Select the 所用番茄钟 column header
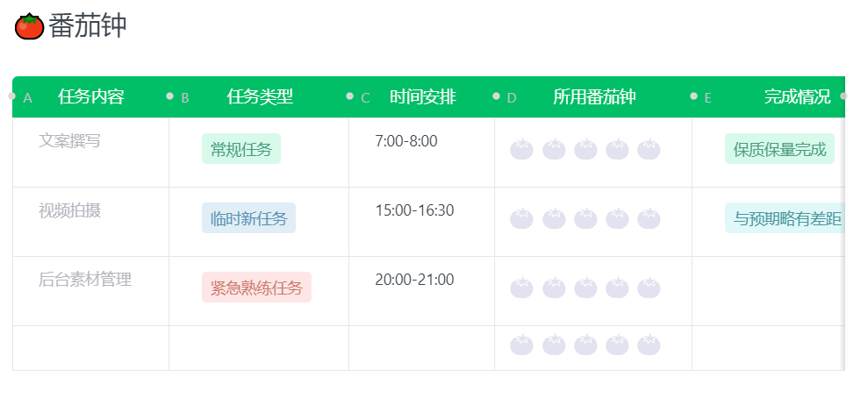Screen dimensions: 868x398 coord(593,97)
